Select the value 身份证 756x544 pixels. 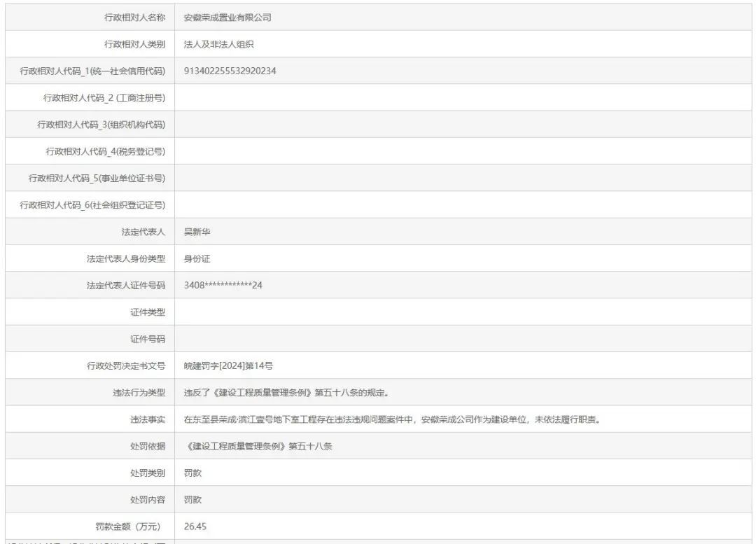click(x=197, y=258)
